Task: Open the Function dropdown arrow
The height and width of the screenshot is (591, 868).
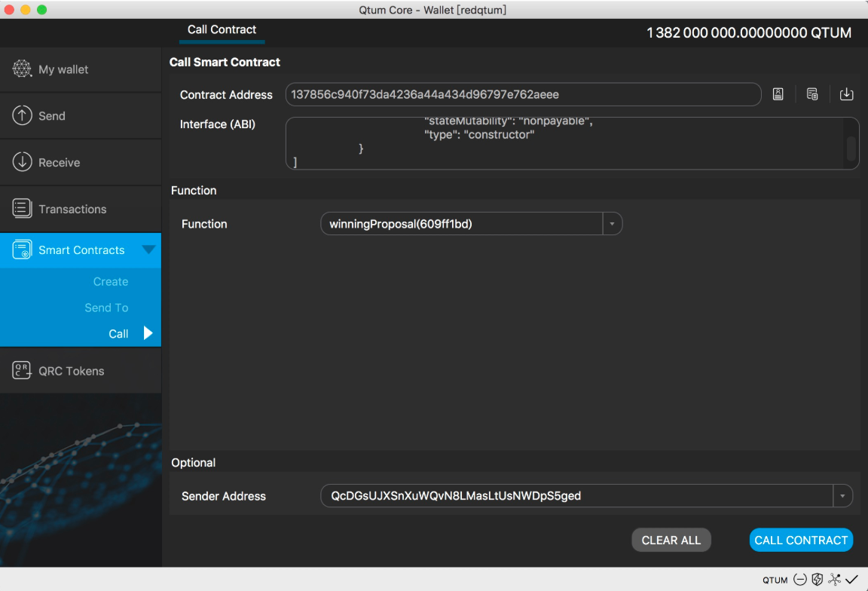Action: pos(613,224)
